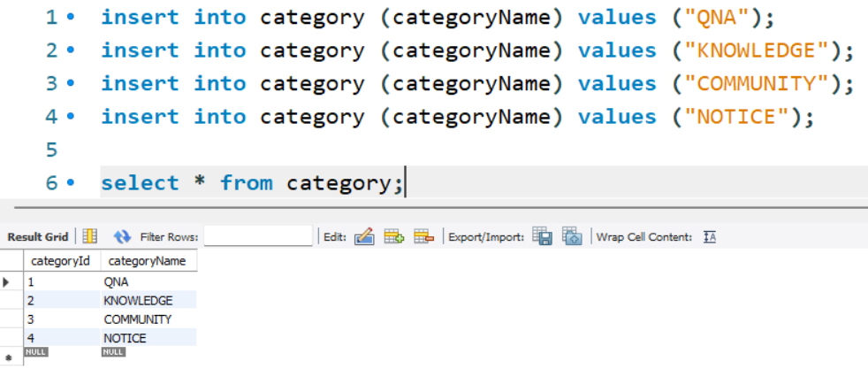The width and height of the screenshot is (868, 369).
Task: Select the categoryId cell with value 2
Action: 62,300
